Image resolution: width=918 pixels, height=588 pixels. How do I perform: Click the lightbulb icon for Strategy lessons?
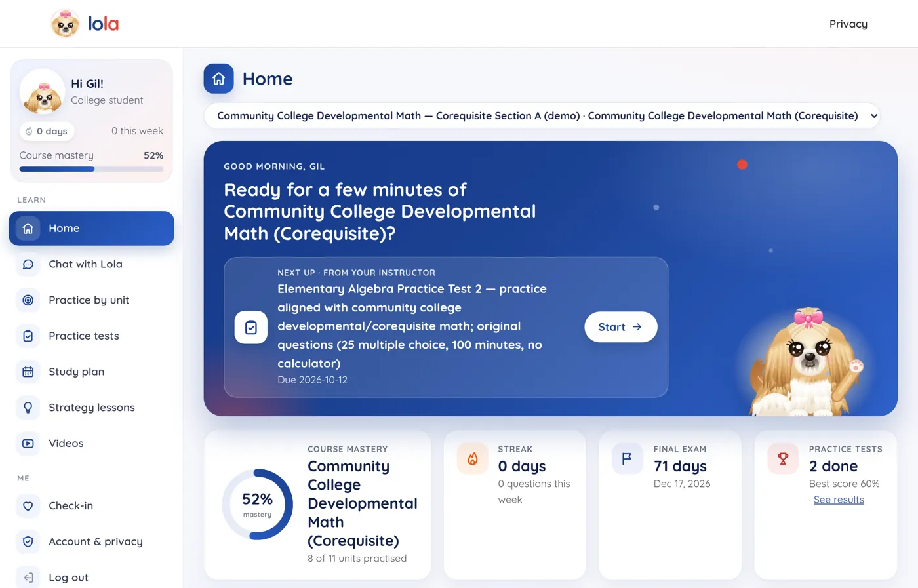[28, 408]
